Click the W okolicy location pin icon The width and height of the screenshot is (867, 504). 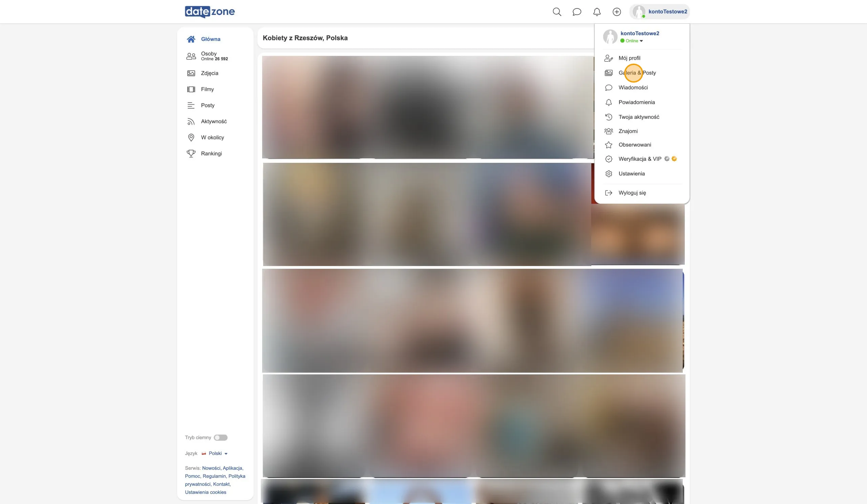[191, 137]
